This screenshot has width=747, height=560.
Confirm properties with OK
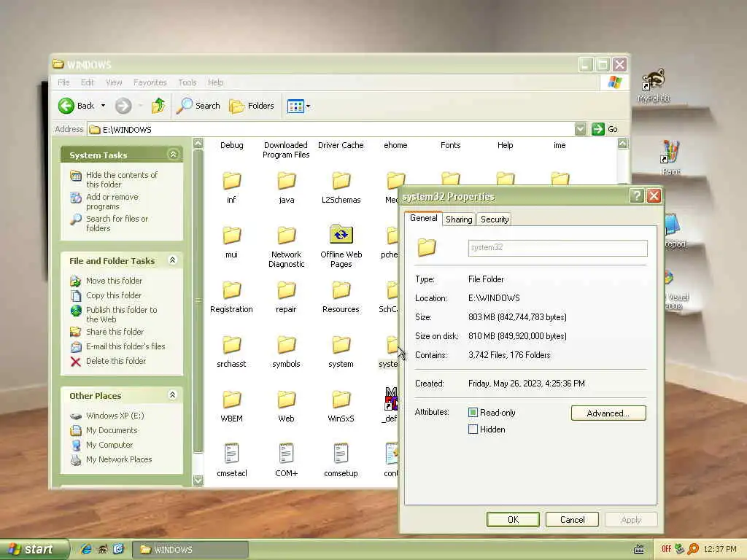(513, 519)
